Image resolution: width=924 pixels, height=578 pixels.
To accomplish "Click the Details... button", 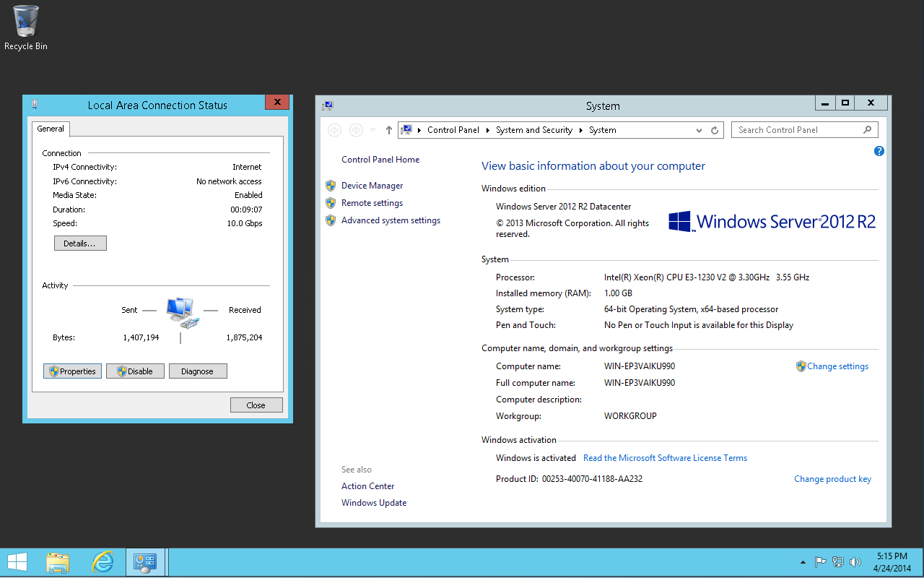I will click(x=80, y=243).
